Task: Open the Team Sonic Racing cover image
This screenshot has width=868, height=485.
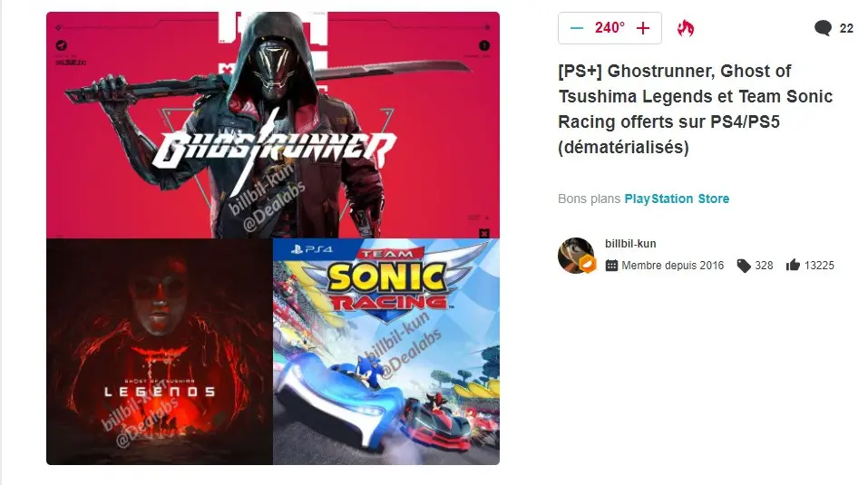Action: [x=386, y=352]
